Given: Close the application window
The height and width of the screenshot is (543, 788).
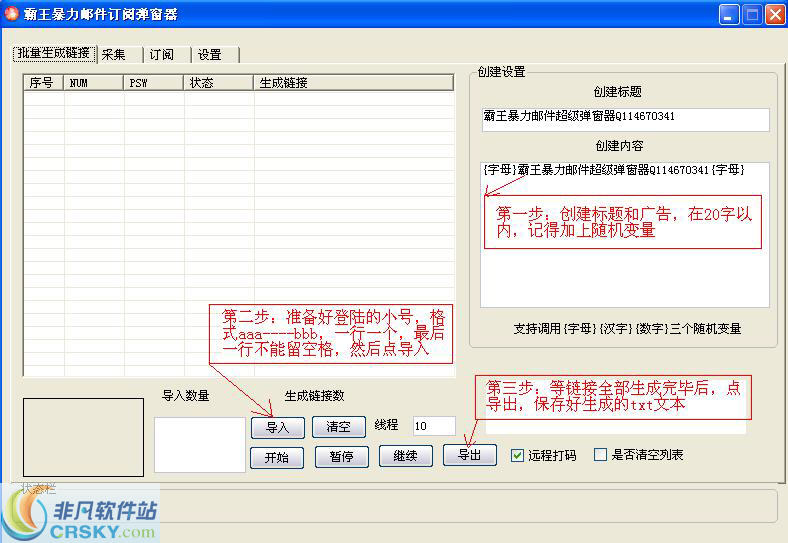Looking at the screenshot, I should (x=775, y=15).
